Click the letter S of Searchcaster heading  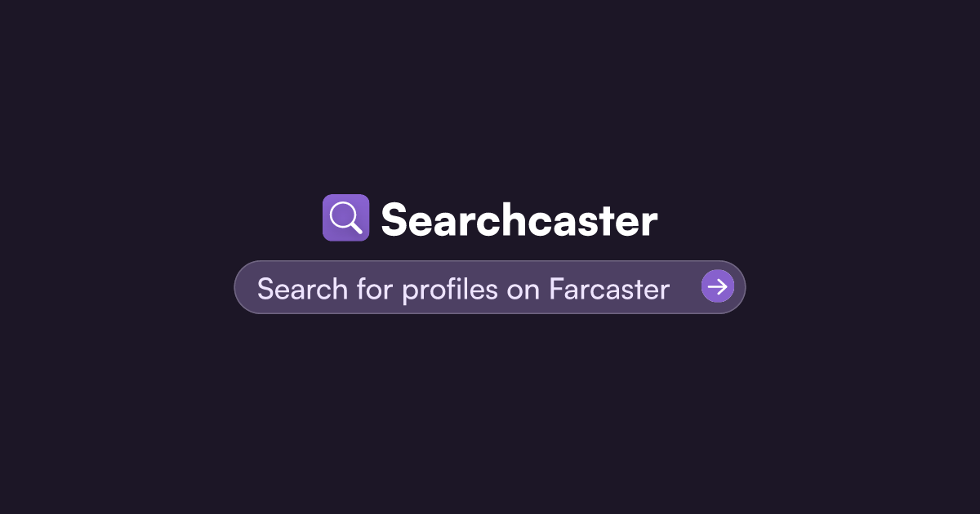click(x=394, y=219)
